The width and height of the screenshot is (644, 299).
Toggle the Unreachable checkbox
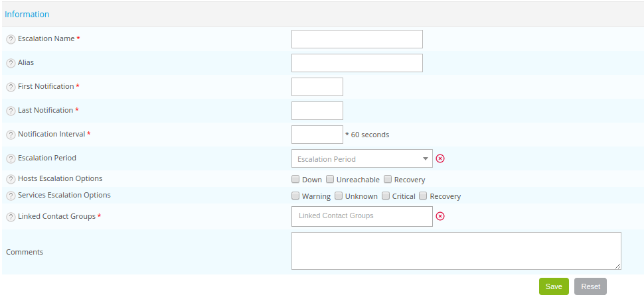pyautogui.click(x=330, y=180)
